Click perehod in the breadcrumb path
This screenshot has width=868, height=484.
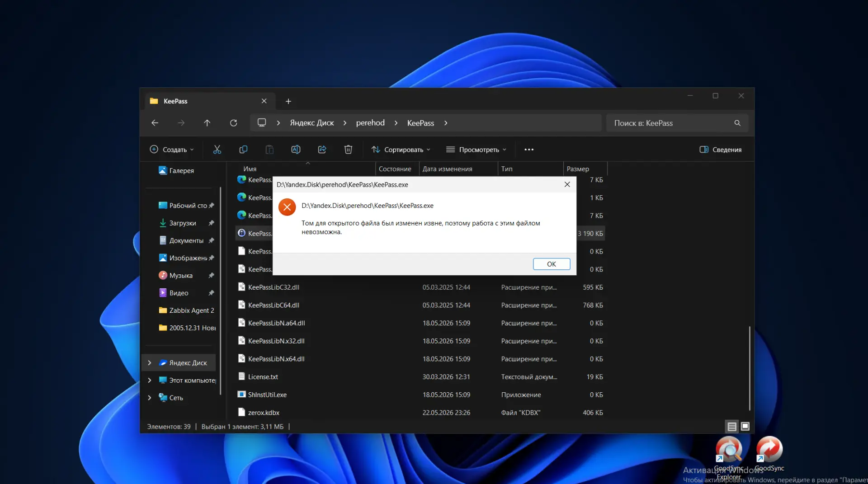pos(370,123)
